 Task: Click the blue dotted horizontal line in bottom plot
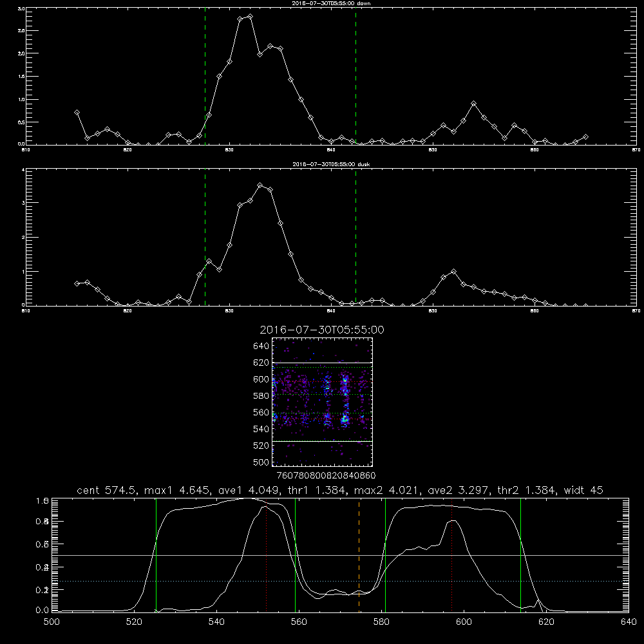point(341,581)
